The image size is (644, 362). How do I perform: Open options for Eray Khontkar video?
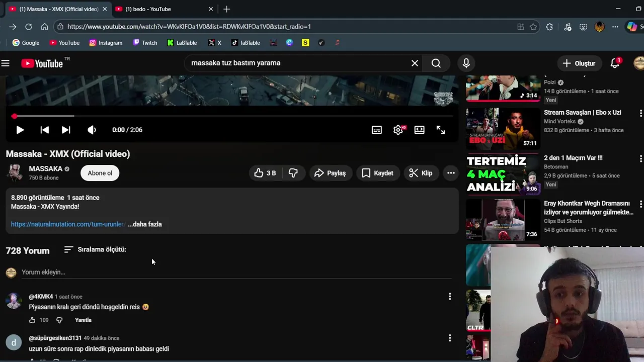pyautogui.click(x=640, y=204)
